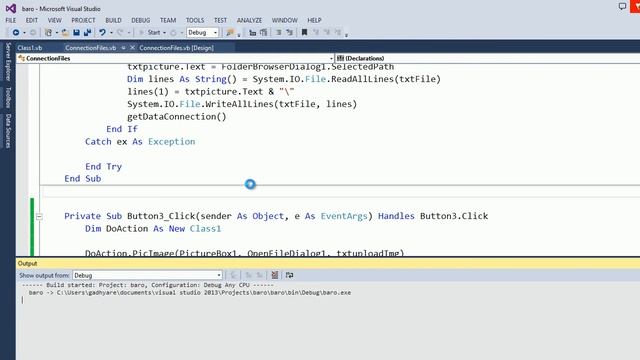640x360 pixels.
Task: Open the FILE menu
Action: 11,20
